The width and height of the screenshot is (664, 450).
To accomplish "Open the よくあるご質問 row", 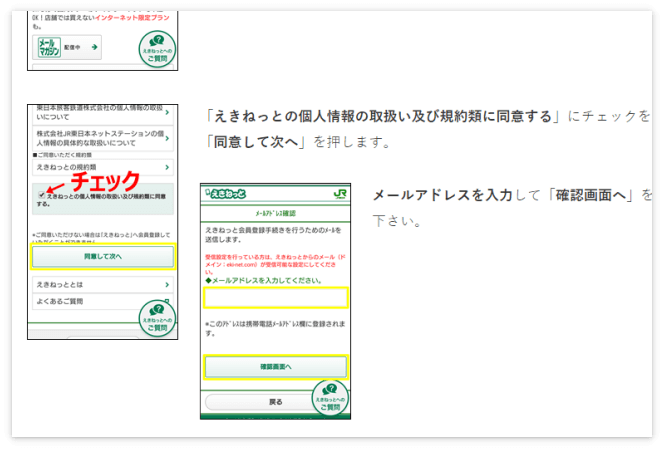I will pos(103,301).
